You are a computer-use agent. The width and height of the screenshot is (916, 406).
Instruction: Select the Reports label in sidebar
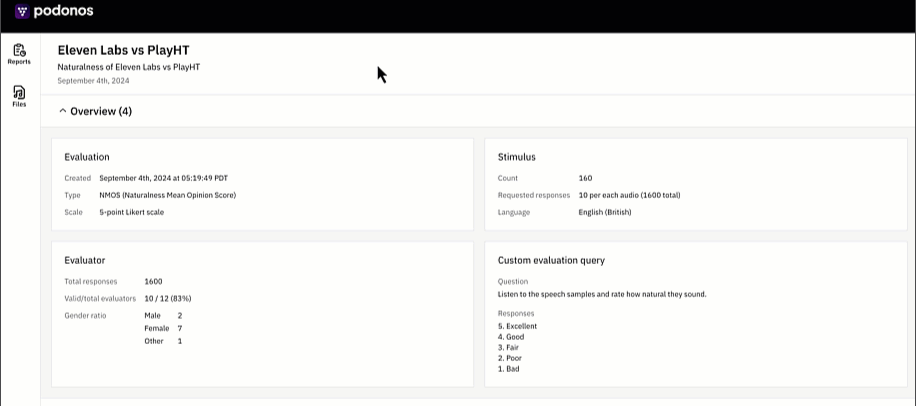coord(19,62)
